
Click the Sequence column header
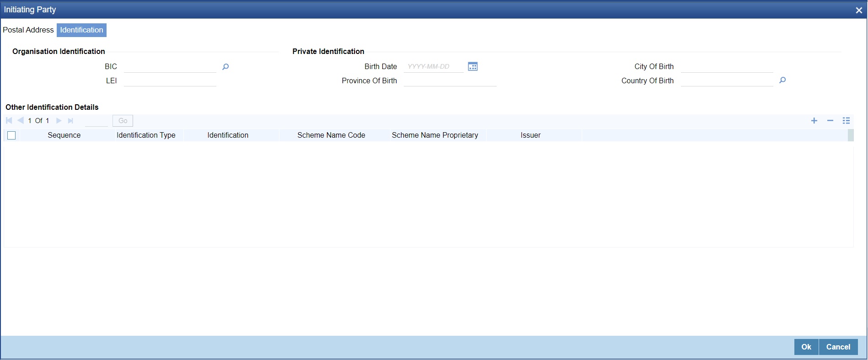click(x=64, y=135)
